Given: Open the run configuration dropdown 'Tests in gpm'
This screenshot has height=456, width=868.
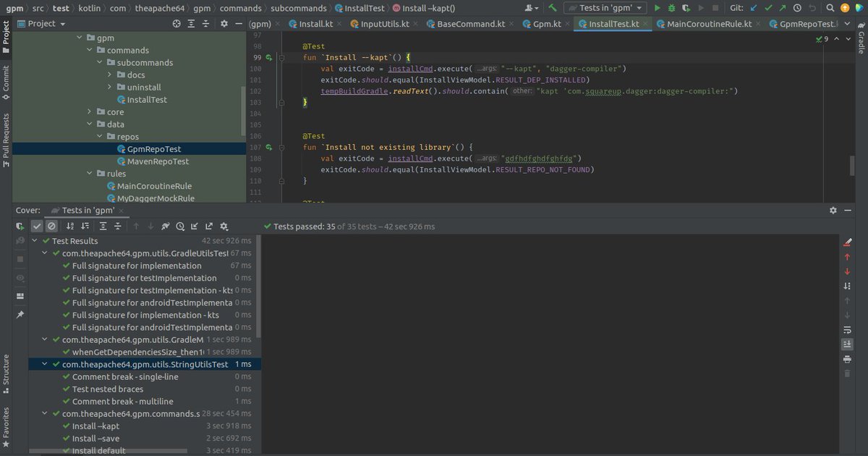Looking at the screenshot, I should coord(605,8).
